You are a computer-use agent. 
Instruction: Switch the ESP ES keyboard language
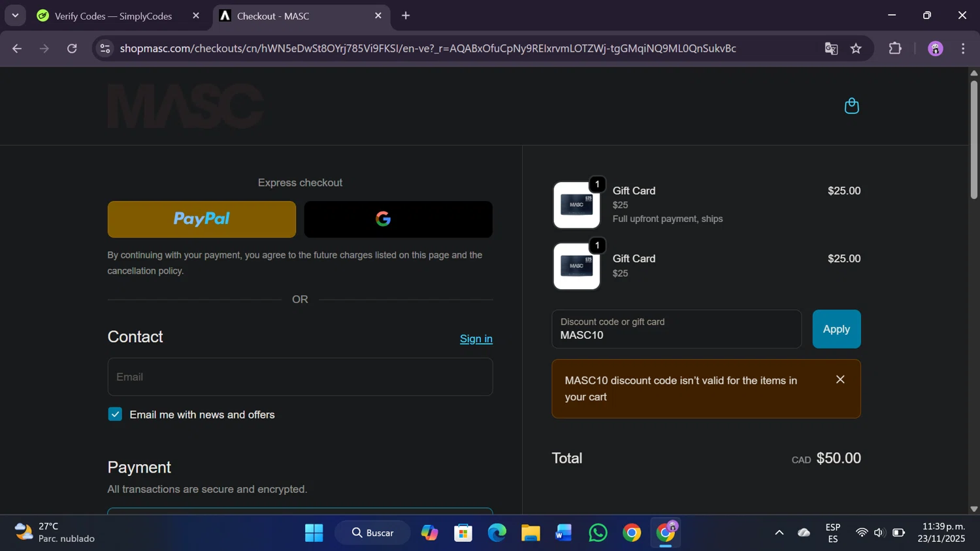[833, 533]
